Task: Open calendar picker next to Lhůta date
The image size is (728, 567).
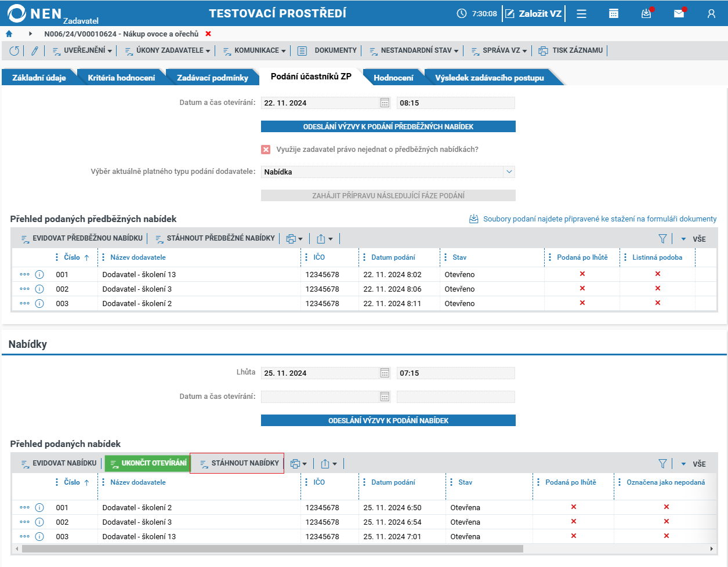Action: [x=385, y=373]
